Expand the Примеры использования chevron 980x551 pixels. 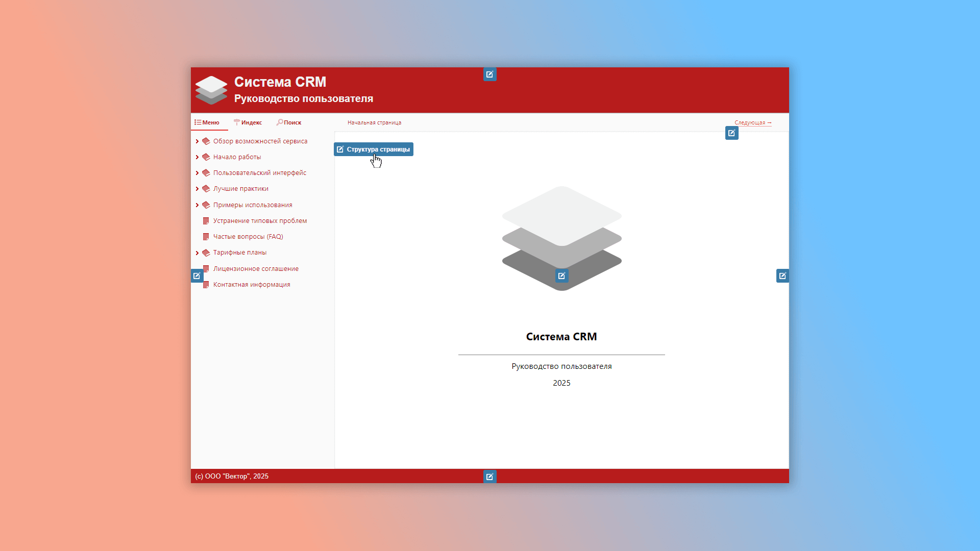coord(197,205)
